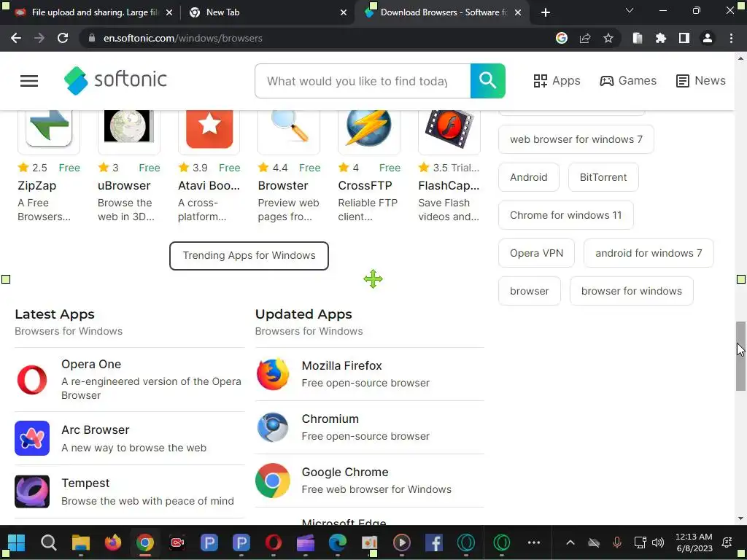This screenshot has height=560, width=747.
Task: Open the ZipZap app icon
Action: [49, 128]
